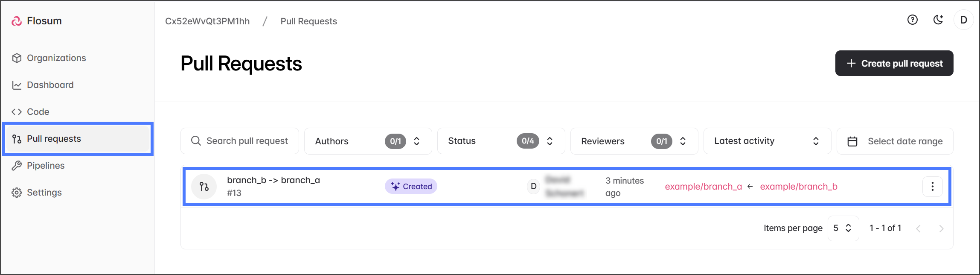Viewport: 980px width, 275px height.
Task: Open Settings from the sidebar
Action: [x=44, y=193]
